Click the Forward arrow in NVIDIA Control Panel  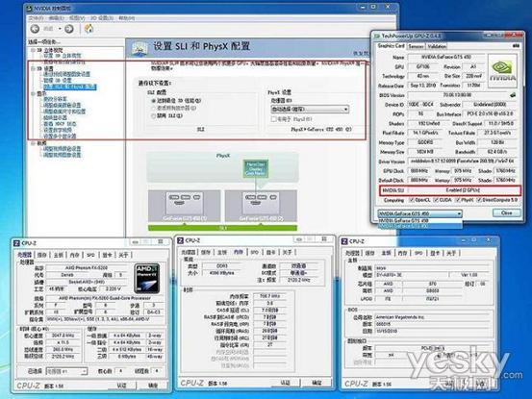tap(69, 29)
